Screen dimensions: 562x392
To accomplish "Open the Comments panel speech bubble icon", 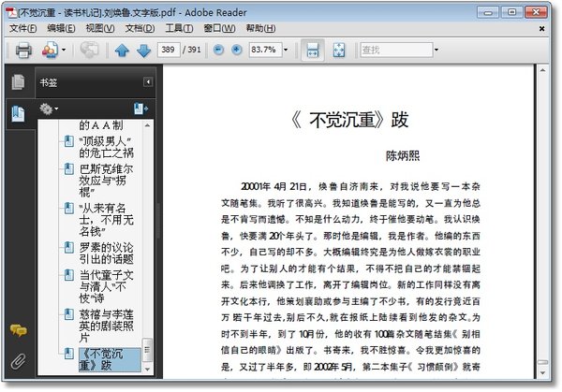I will (x=19, y=329).
